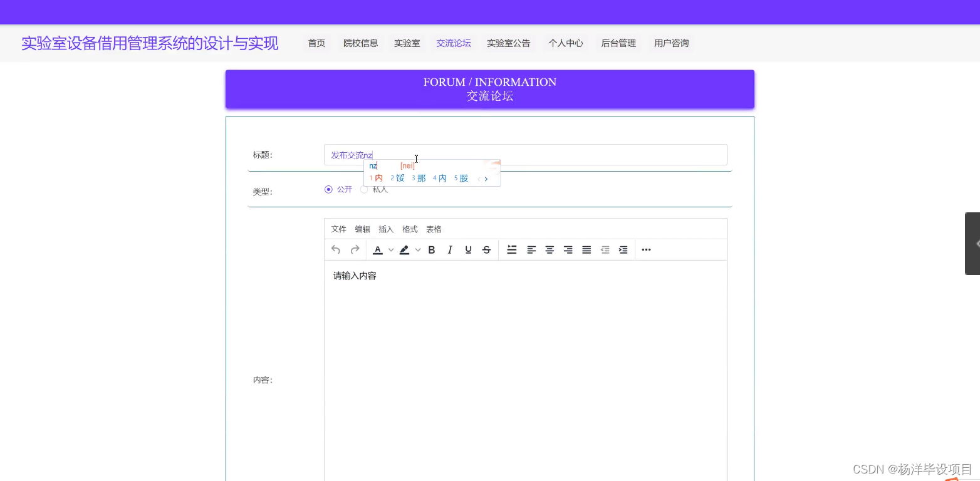This screenshot has height=481, width=980.
Task: Keep 公开 (public) type selected
Action: (x=329, y=189)
